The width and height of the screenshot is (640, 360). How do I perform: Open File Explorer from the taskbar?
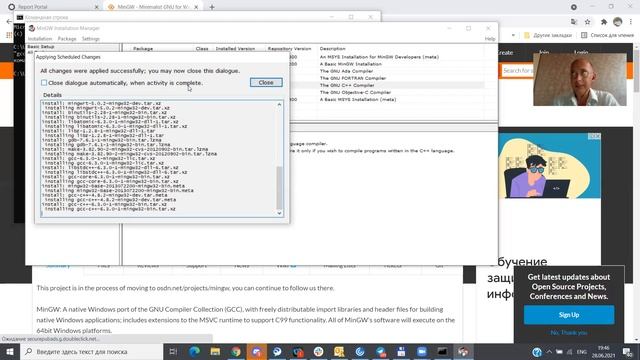pos(215,351)
